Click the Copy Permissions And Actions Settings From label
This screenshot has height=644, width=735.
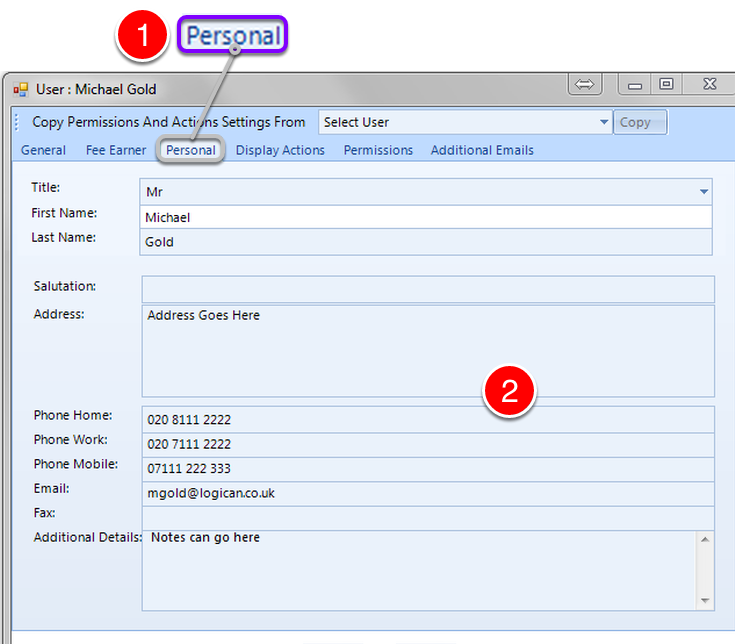click(168, 122)
